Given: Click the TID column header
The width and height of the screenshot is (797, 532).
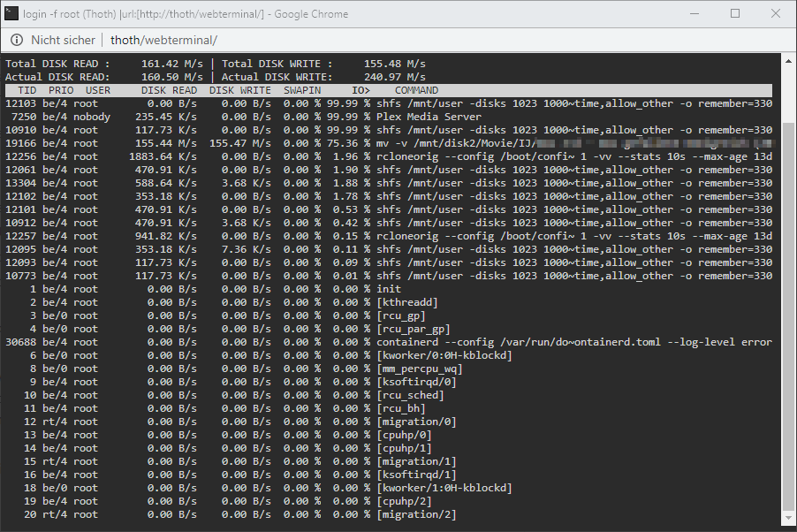Looking at the screenshot, I should (27, 90).
